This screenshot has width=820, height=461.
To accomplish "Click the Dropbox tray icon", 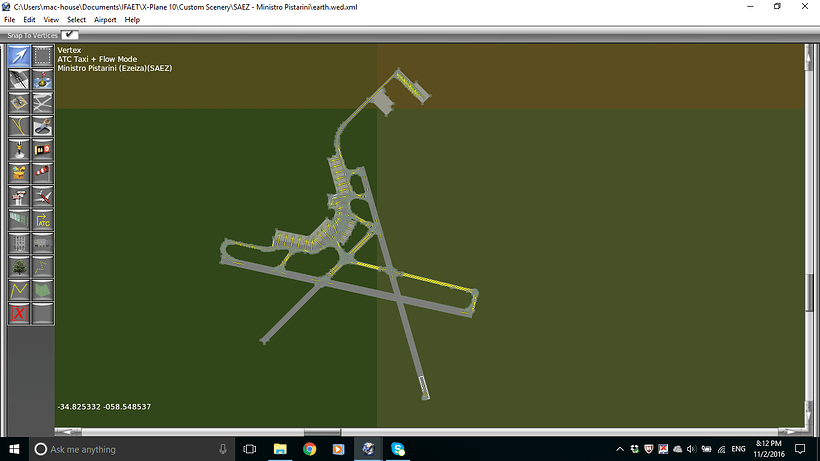I will (634, 449).
